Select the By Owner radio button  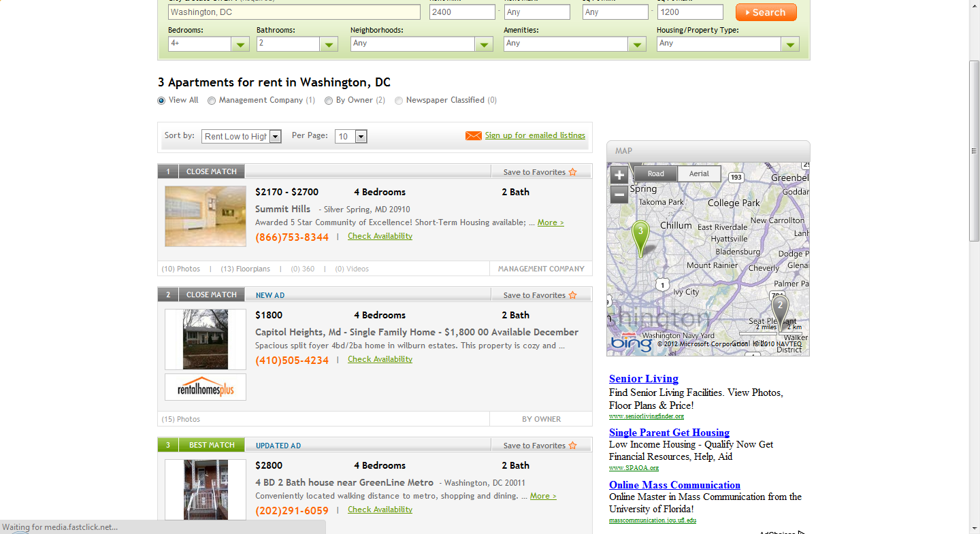point(329,101)
